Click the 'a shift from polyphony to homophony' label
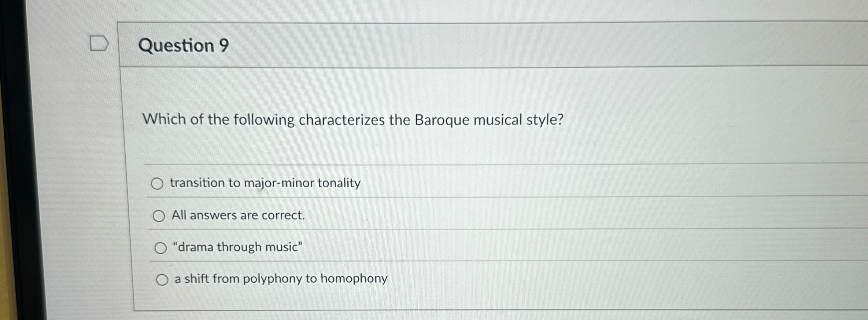This screenshot has height=320, width=868. [280, 279]
